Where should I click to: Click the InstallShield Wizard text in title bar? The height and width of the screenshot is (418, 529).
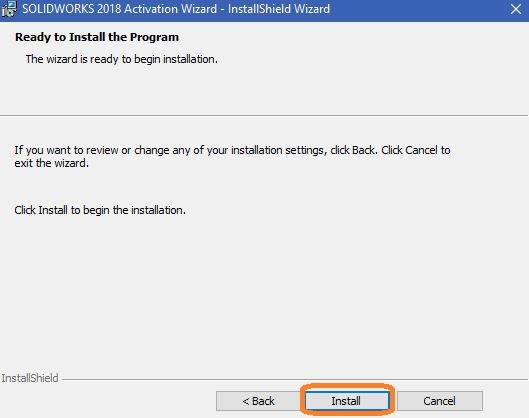[x=279, y=9]
